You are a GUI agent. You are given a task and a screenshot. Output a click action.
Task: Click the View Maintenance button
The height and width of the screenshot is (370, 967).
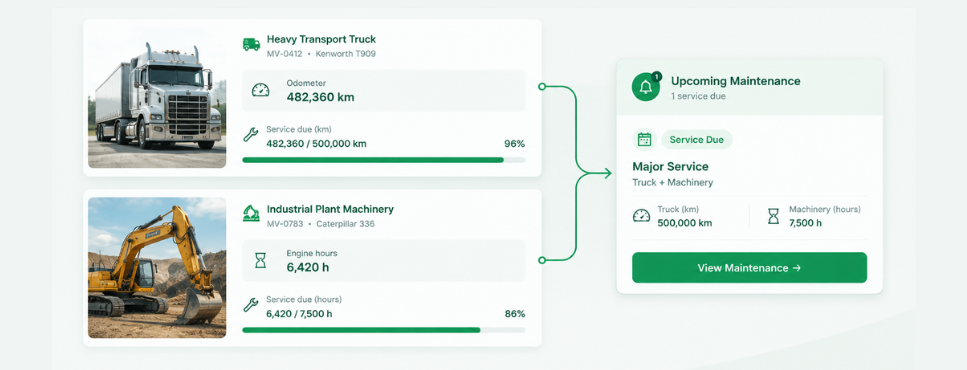[x=749, y=268]
